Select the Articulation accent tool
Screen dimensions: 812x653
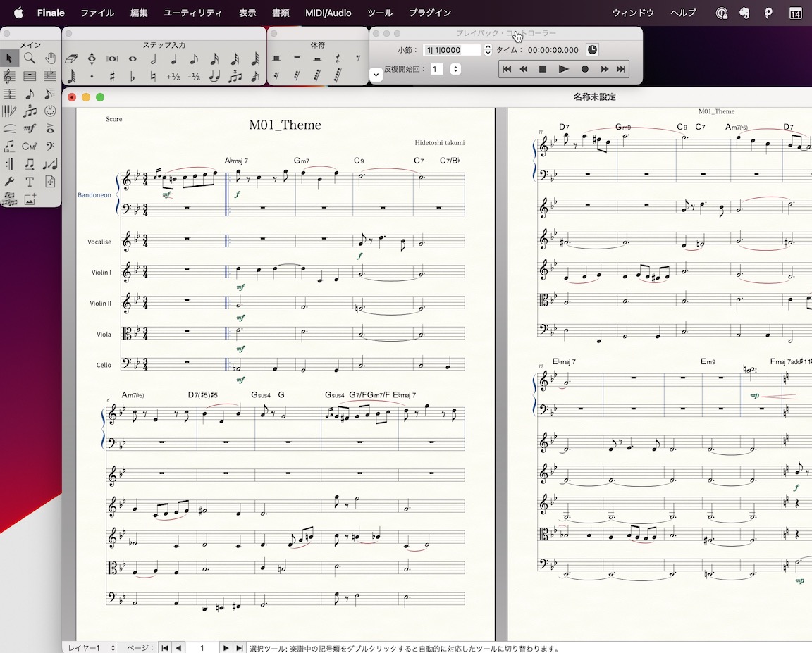pyautogui.click(x=50, y=129)
